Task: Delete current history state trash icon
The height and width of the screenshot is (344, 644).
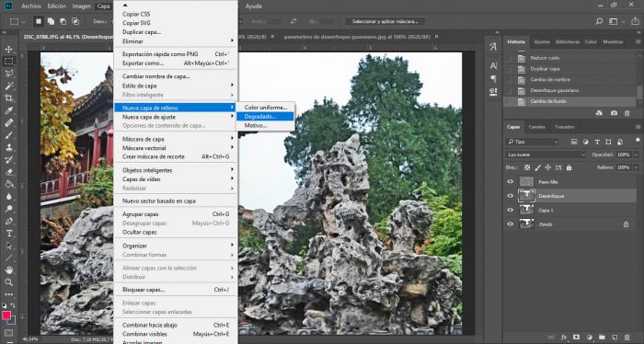Action: tap(627, 113)
